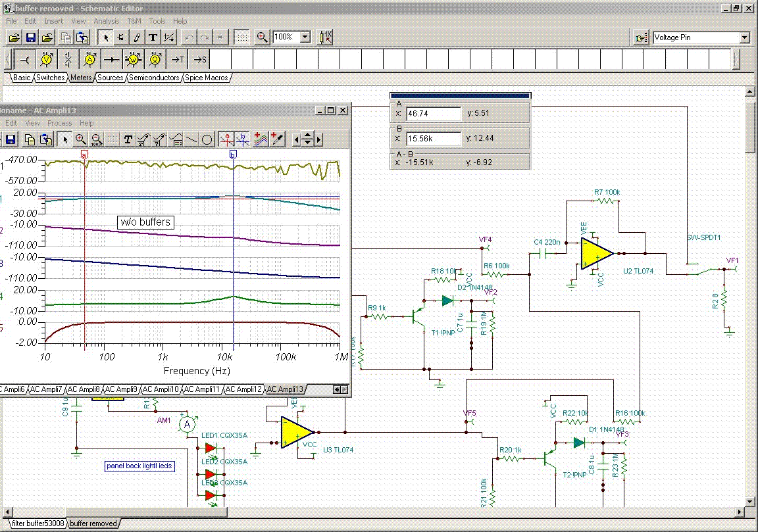
Task: Open the T&M menu
Action: [x=134, y=21]
